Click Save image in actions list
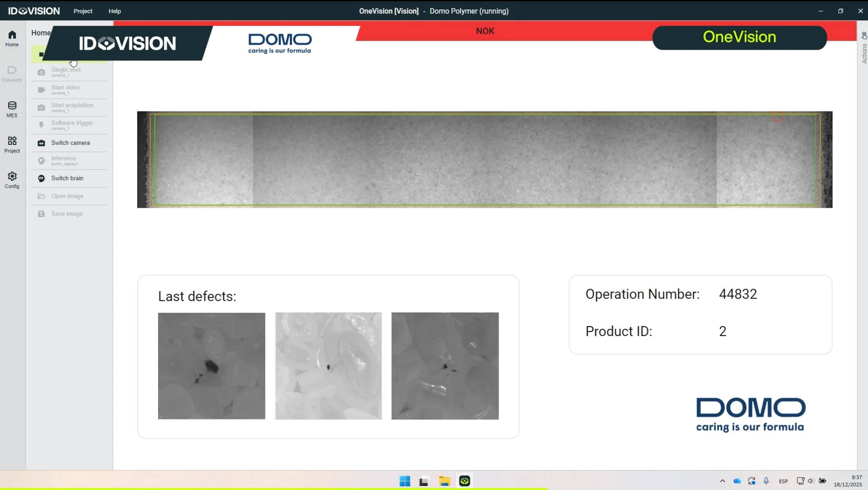 click(x=69, y=214)
